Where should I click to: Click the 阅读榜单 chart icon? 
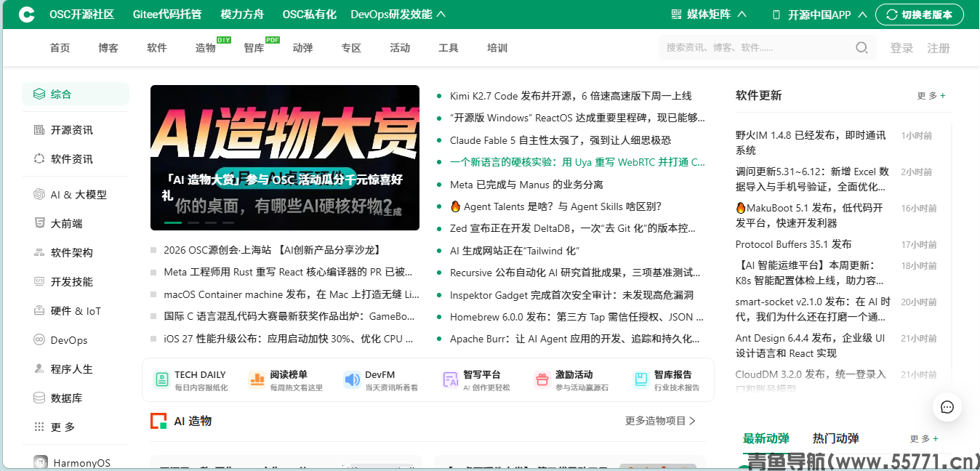coord(257,379)
